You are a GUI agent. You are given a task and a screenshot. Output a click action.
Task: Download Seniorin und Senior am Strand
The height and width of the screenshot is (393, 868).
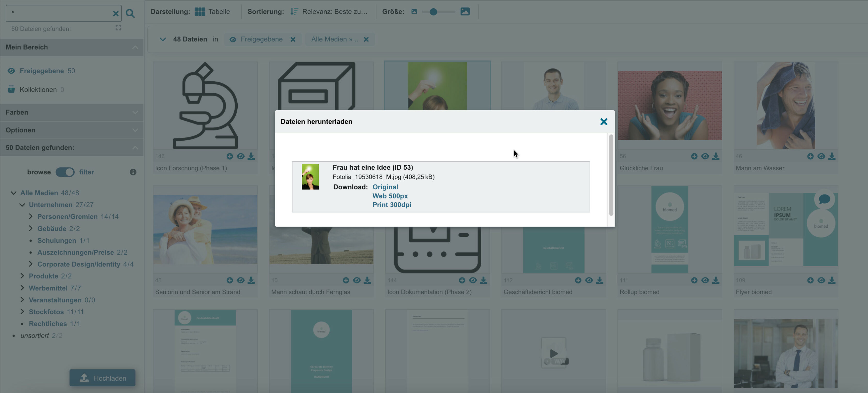tap(251, 280)
